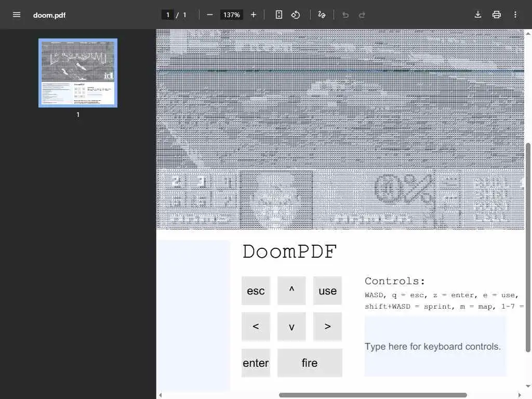532x399 pixels.
Task: Click the right (>) game button
Action: tap(327, 326)
